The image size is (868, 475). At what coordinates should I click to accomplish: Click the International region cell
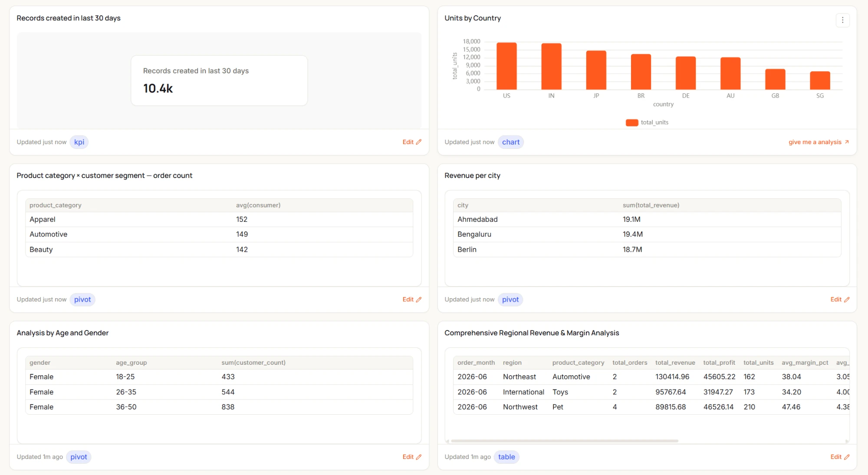pyautogui.click(x=523, y=392)
